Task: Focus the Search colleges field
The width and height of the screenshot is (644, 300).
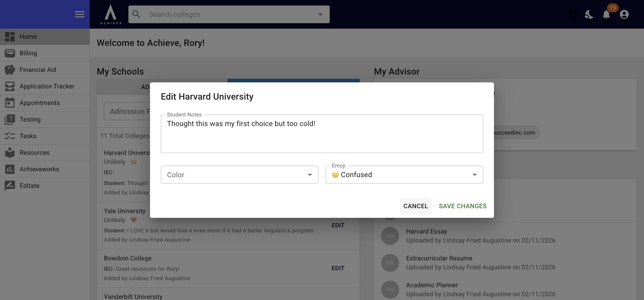Action: tap(229, 14)
